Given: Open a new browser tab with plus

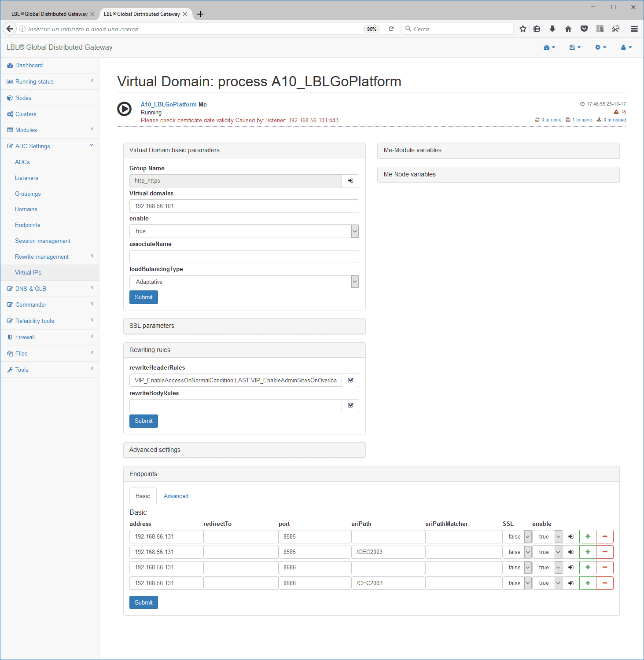Looking at the screenshot, I should [x=200, y=14].
